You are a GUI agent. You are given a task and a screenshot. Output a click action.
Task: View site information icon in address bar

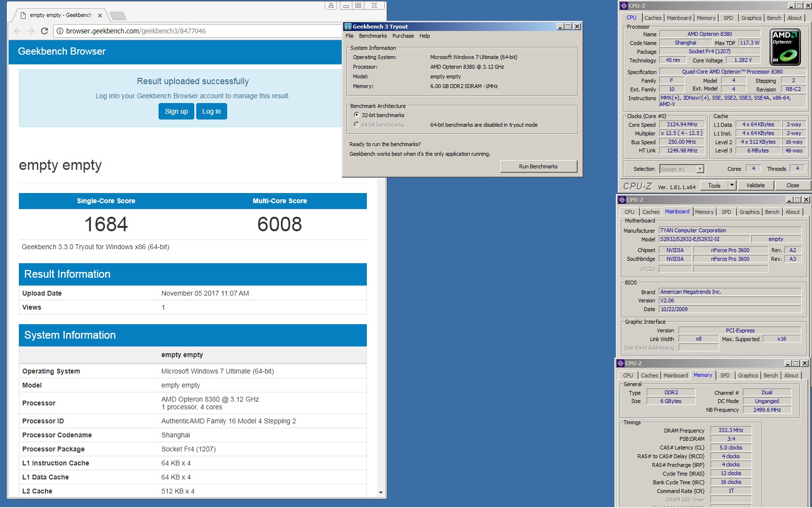tap(60, 31)
